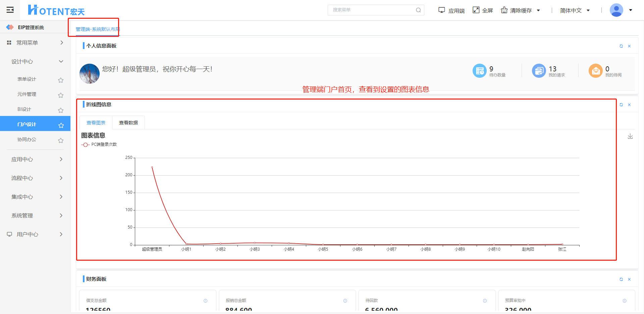Select the 管理端-系统默认布局 tab

(97, 29)
